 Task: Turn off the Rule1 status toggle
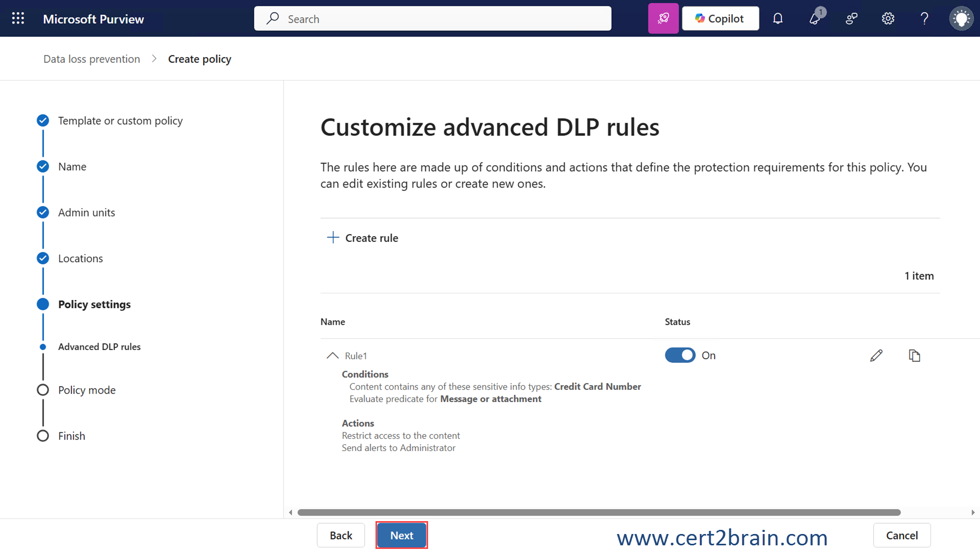click(x=680, y=355)
